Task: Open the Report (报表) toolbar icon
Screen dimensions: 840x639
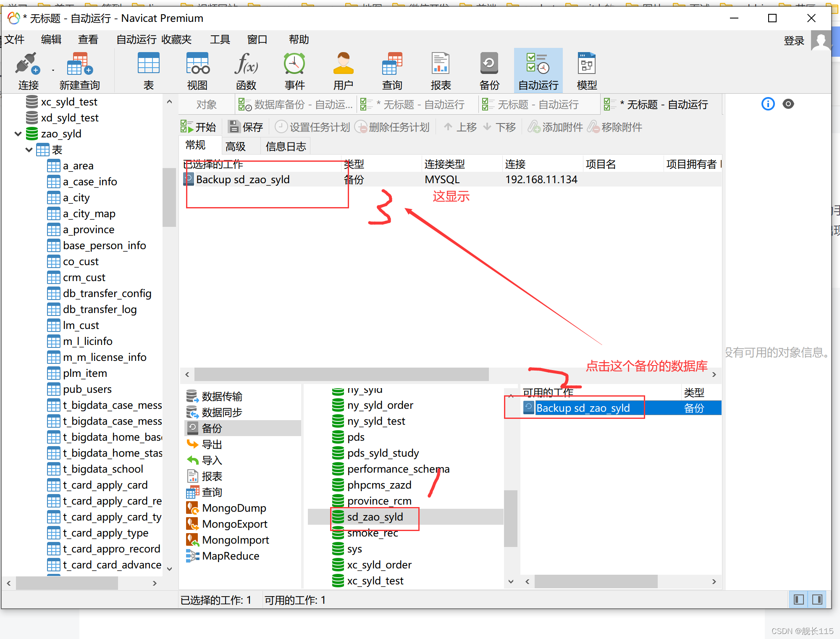Action: 441,71
